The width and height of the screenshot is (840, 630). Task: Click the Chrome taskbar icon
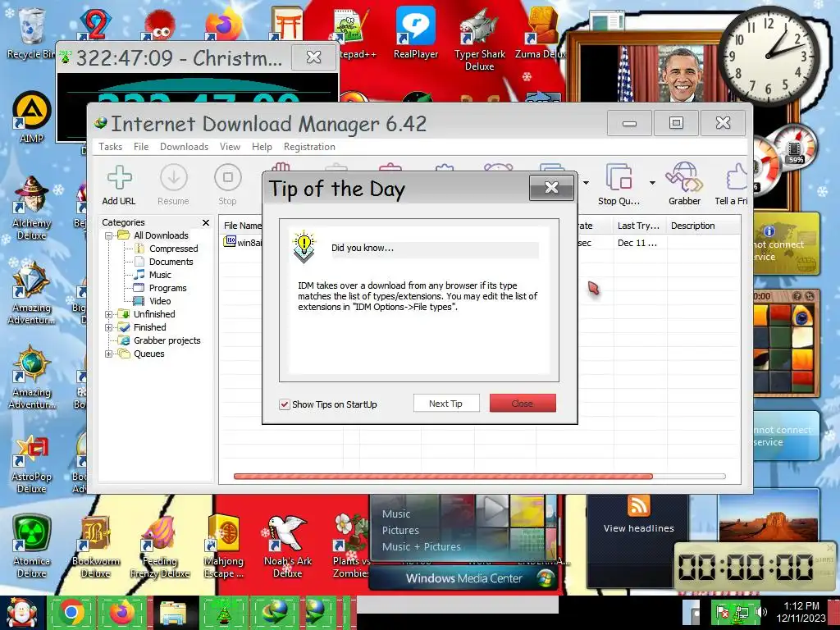pos(71,613)
